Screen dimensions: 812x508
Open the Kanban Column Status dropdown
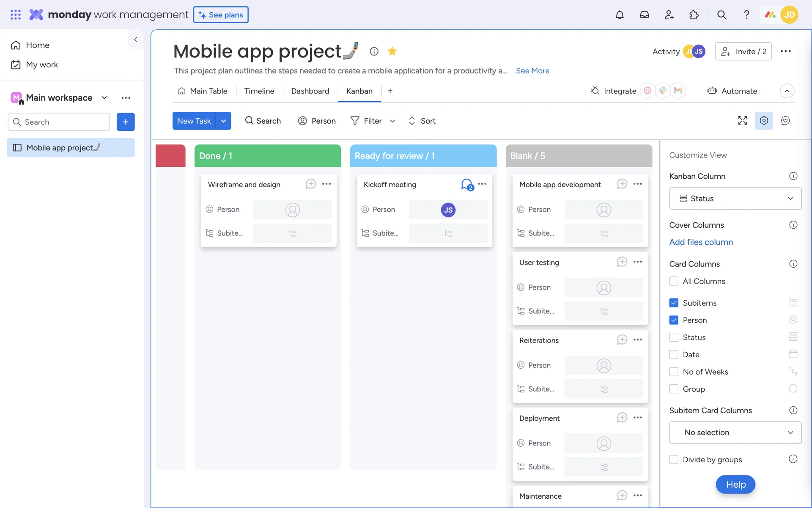pyautogui.click(x=735, y=199)
